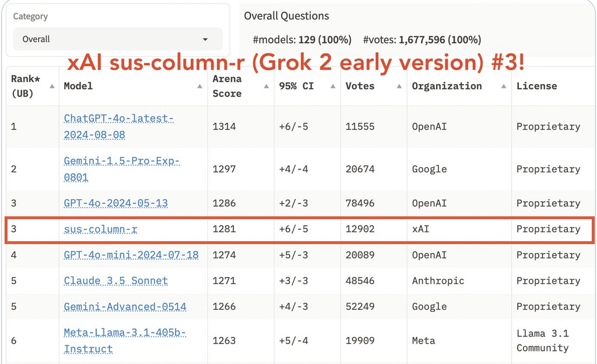The image size is (597, 364).
Task: Open GPT-4o-2024-05-13 model link
Action: pyautogui.click(x=116, y=203)
